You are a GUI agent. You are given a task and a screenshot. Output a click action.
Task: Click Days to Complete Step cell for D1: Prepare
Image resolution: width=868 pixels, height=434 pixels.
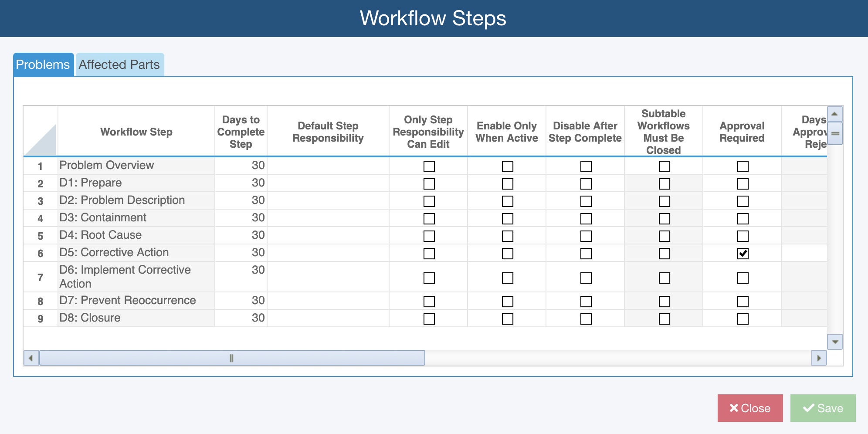[241, 183]
